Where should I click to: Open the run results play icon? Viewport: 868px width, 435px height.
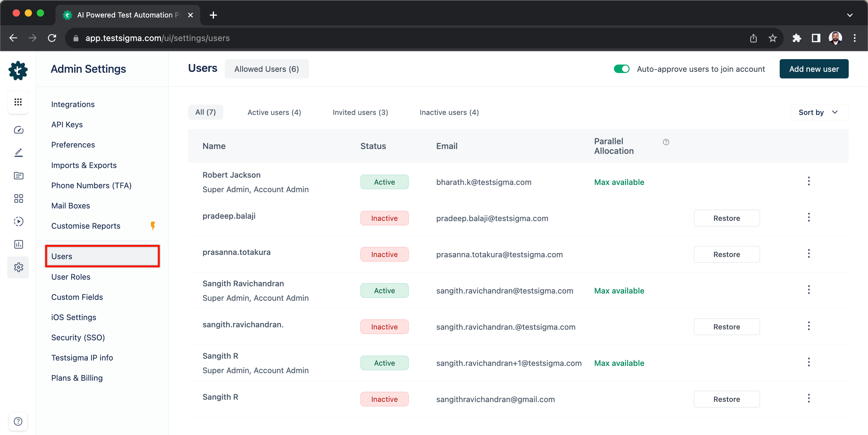click(18, 221)
